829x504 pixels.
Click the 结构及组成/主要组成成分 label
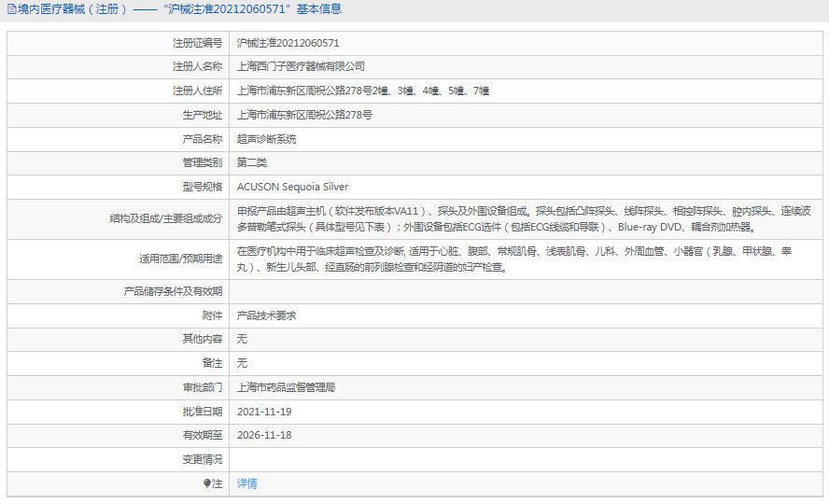pos(166,218)
